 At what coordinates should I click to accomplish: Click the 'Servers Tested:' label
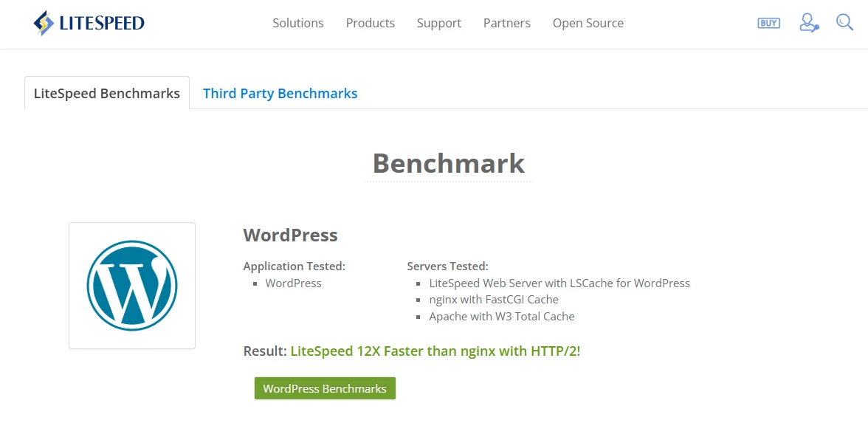coord(447,266)
